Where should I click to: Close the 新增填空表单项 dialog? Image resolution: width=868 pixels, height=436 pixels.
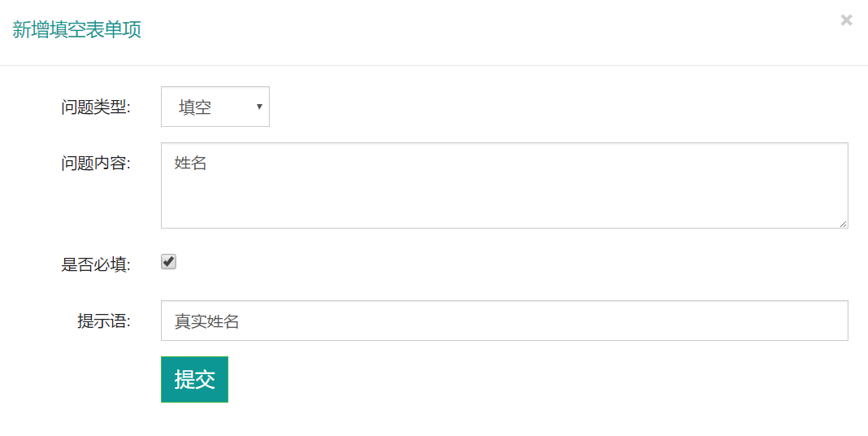[846, 20]
